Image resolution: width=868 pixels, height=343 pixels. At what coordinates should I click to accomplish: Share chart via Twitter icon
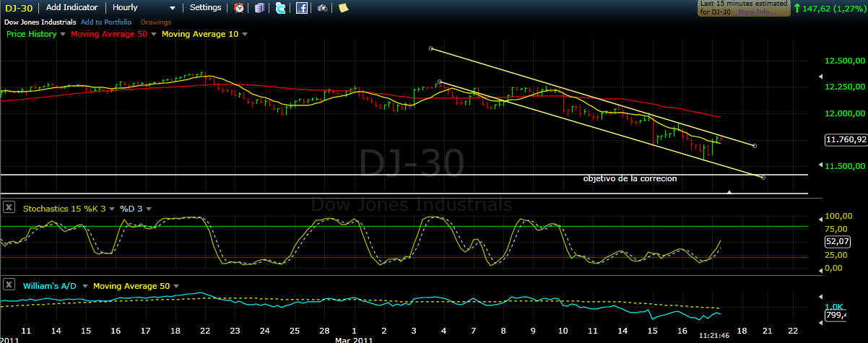[x=280, y=8]
